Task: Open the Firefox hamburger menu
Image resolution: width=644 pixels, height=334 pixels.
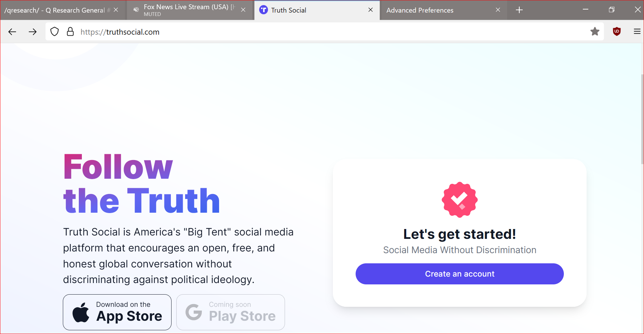Action: click(x=637, y=32)
